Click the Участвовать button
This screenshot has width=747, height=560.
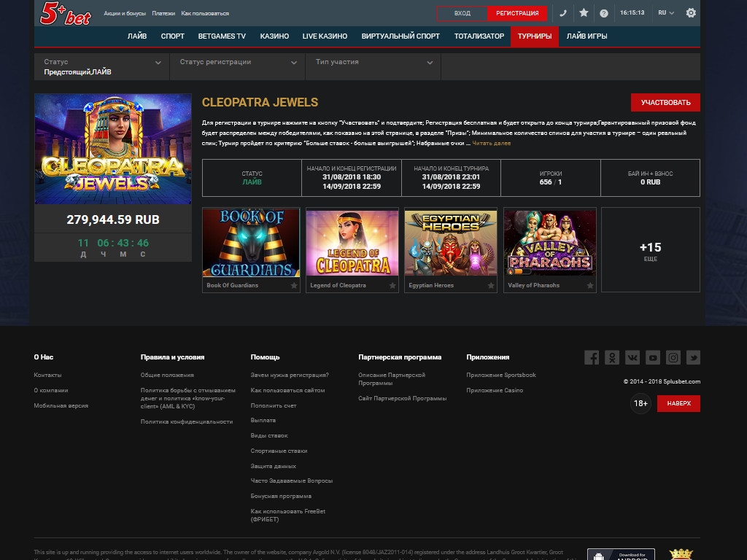[665, 103]
